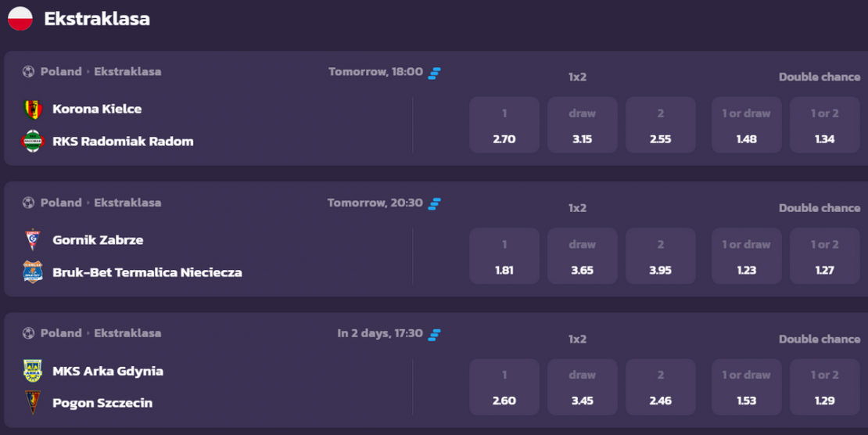Click the Poland flag icon beside Ekstraklasa
The image size is (868, 435).
tap(20, 18)
